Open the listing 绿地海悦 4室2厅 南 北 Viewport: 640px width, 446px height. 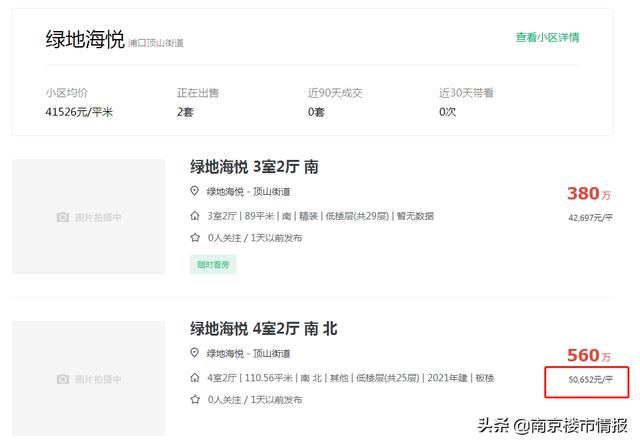coord(264,328)
